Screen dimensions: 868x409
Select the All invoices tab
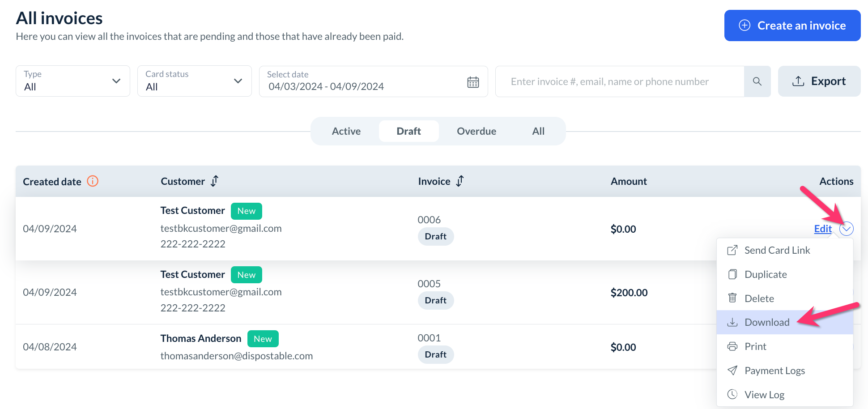coord(538,131)
